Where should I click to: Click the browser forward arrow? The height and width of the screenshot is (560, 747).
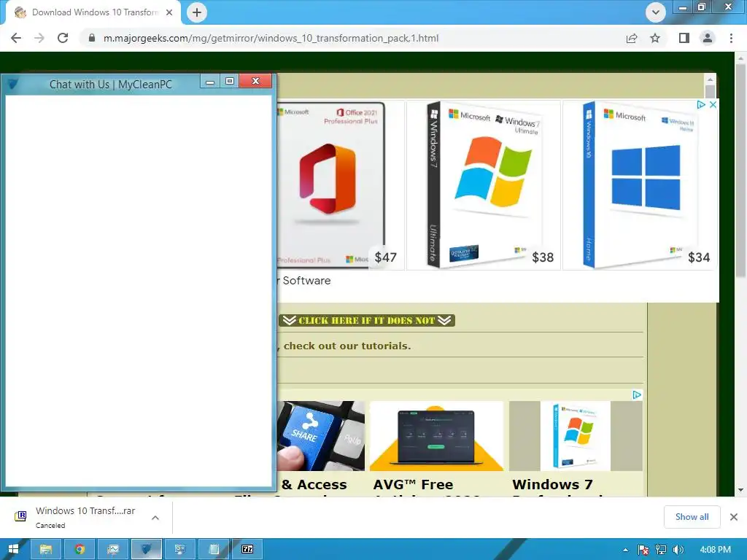[x=39, y=38]
